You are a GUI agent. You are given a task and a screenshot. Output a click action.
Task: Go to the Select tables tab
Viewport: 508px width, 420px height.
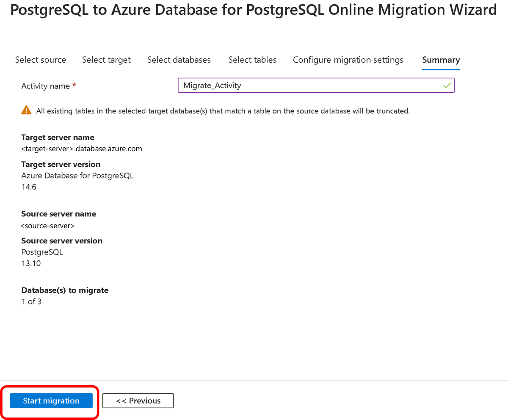click(x=252, y=60)
